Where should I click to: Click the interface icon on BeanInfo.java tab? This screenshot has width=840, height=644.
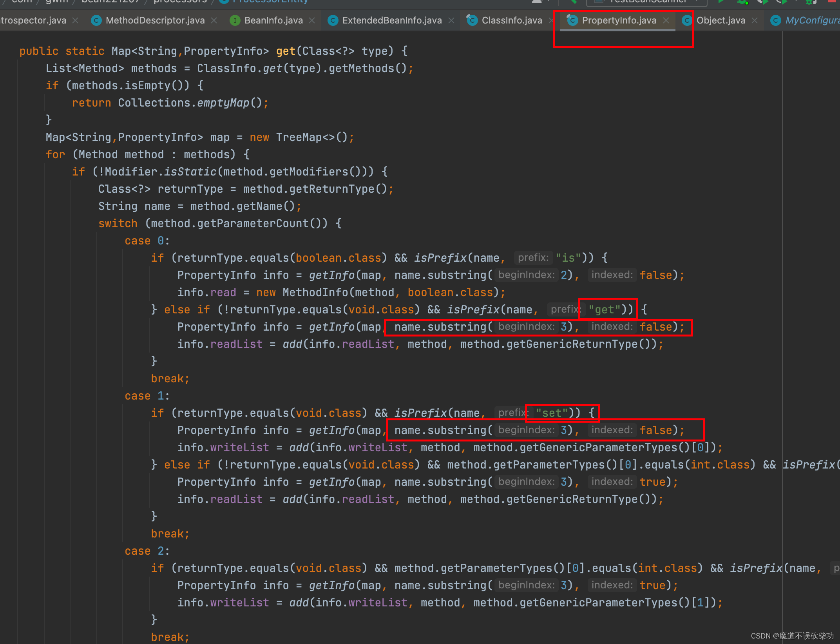click(x=235, y=20)
